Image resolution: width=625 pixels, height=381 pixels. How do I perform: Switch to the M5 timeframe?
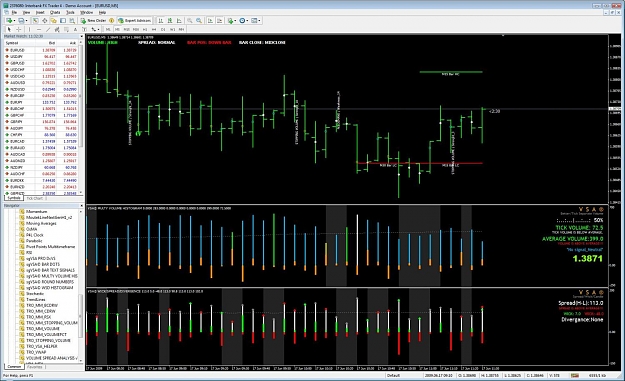coord(117,29)
